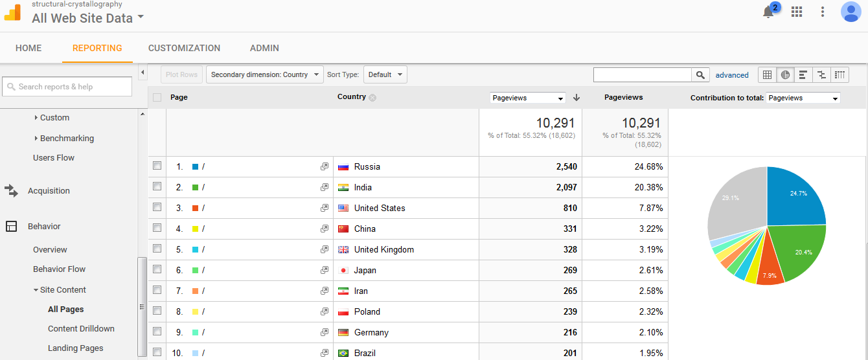Open the ADMIN tab

pyautogui.click(x=264, y=48)
